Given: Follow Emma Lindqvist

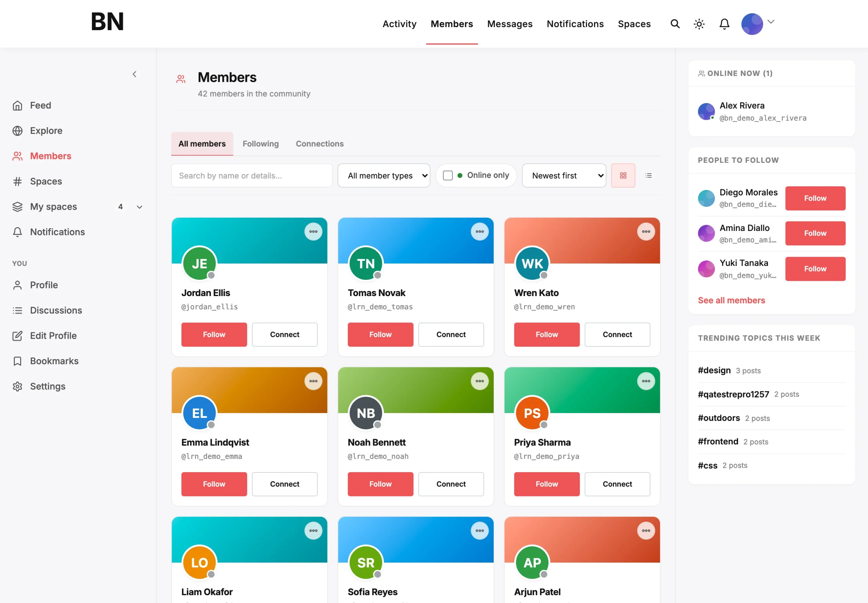Looking at the screenshot, I should point(214,484).
